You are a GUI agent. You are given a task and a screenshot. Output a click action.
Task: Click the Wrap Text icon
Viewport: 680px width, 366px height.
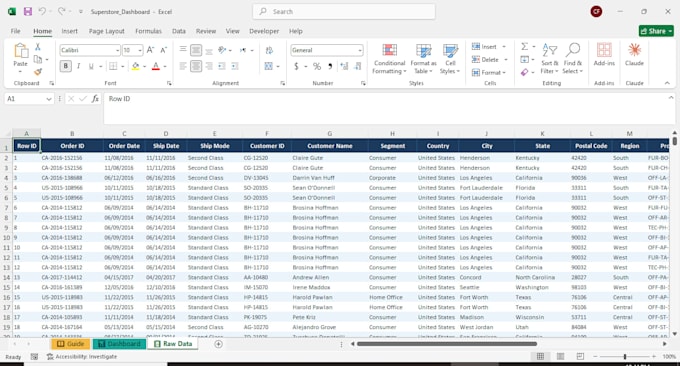coord(269,50)
